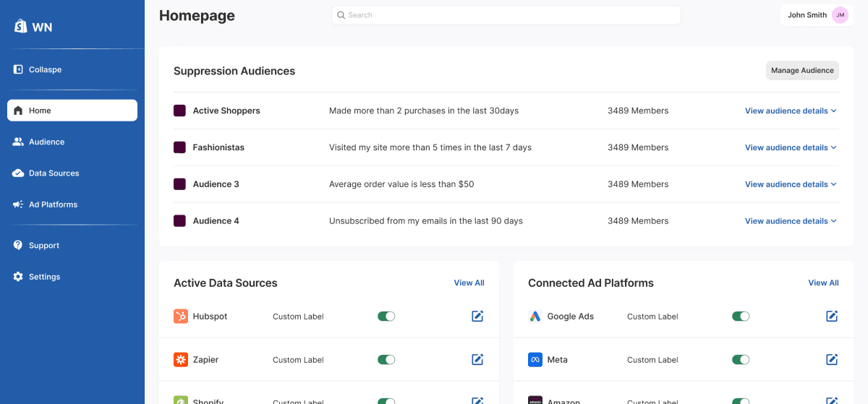Click the Support question mark icon
The height and width of the screenshot is (404, 868).
[18, 245]
